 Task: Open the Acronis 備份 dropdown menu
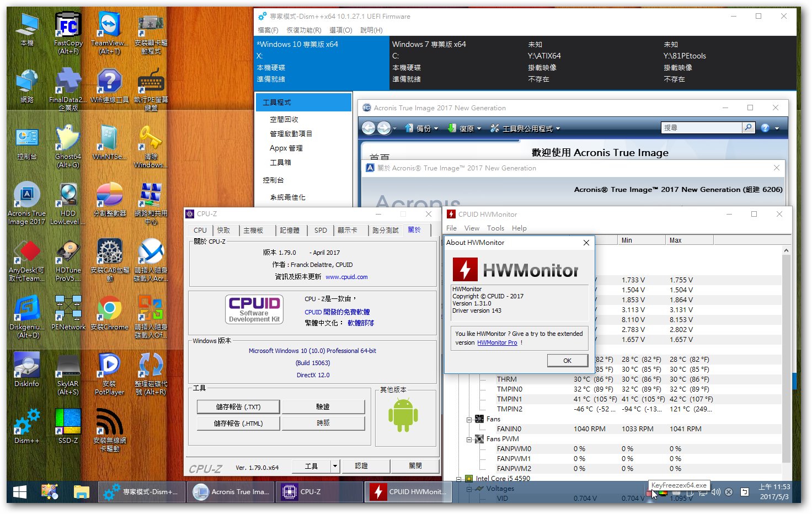(x=422, y=128)
